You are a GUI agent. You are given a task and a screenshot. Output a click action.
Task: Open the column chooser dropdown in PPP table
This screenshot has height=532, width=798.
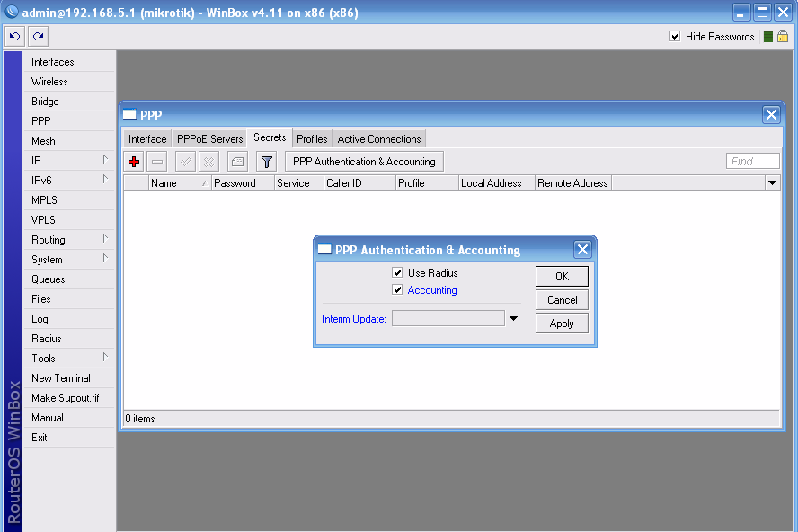(772, 182)
